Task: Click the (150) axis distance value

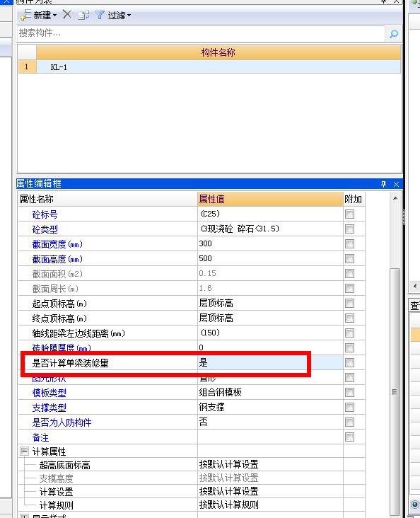Action: (x=270, y=333)
